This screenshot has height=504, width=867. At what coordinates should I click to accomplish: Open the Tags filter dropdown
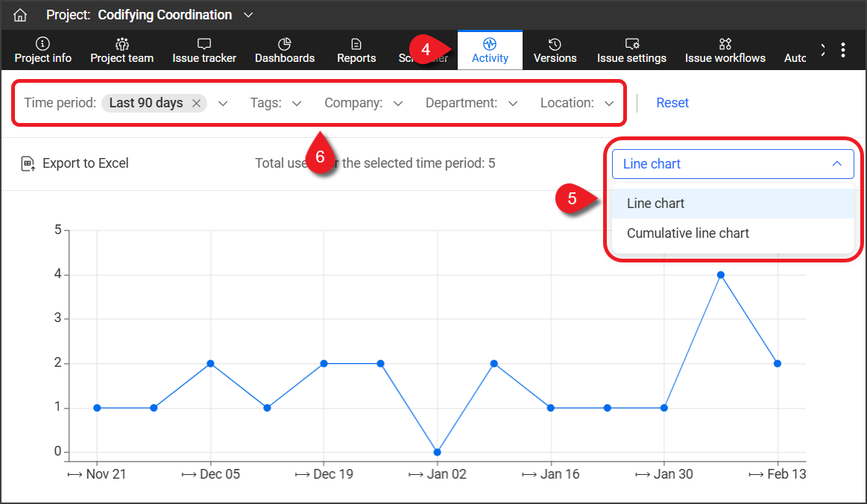[x=276, y=104]
